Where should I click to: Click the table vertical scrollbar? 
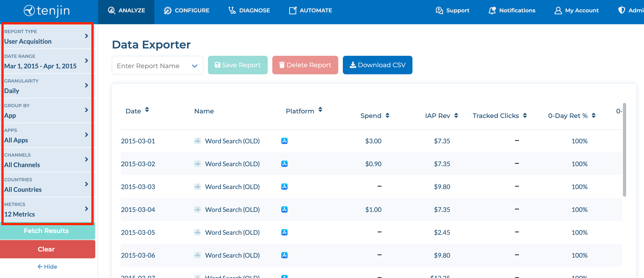pyautogui.click(x=624, y=150)
